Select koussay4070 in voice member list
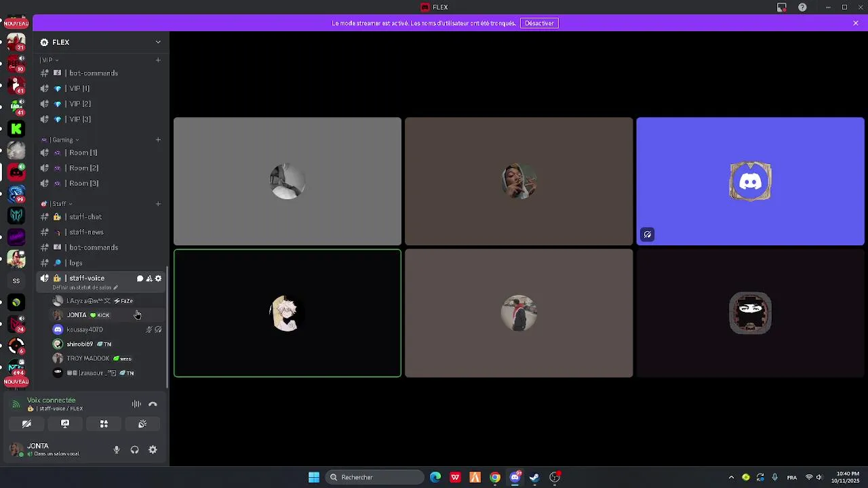Screen dimensions: 868x488 click(x=108, y=329)
